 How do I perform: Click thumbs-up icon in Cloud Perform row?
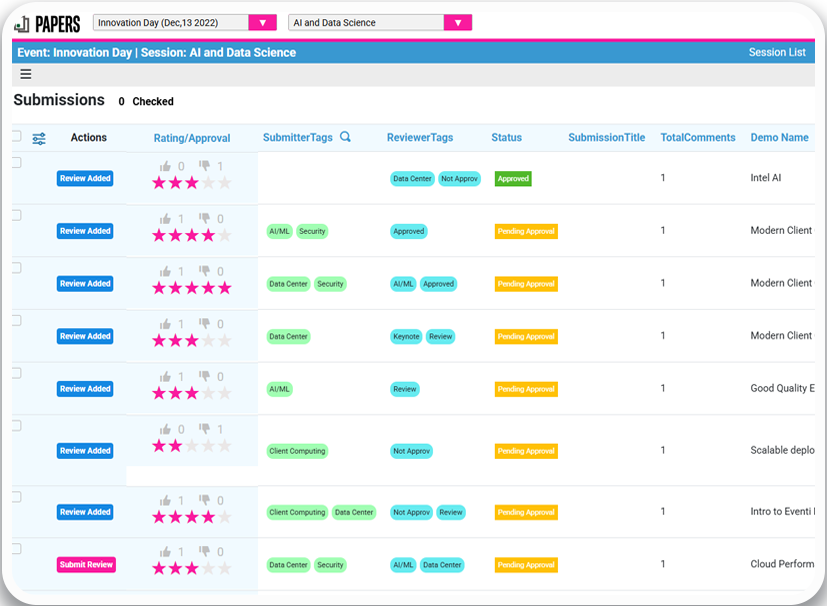point(166,552)
